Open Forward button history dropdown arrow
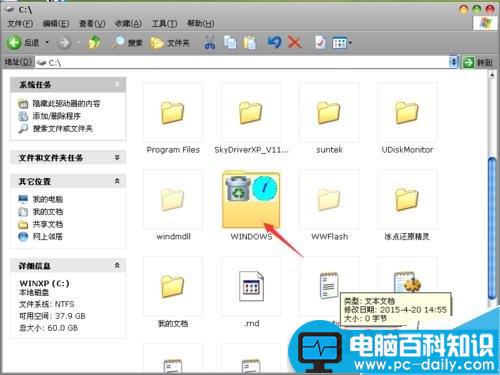Screen dimensions: 500x375 point(79,42)
